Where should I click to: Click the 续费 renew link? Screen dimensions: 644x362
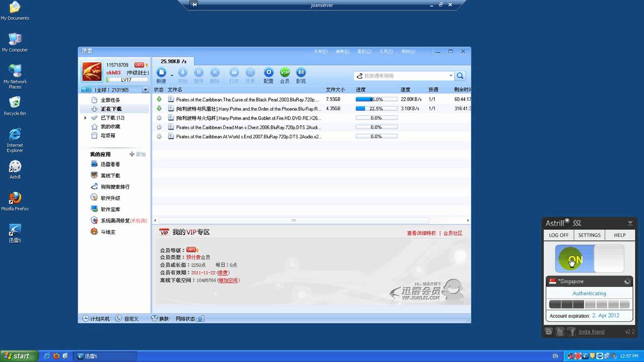(223, 273)
